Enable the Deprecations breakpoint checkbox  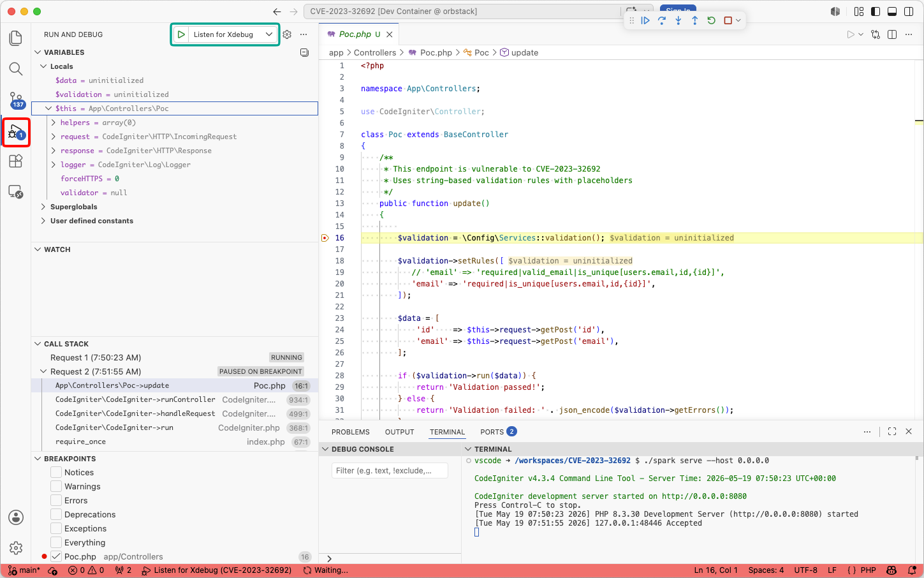tap(56, 514)
